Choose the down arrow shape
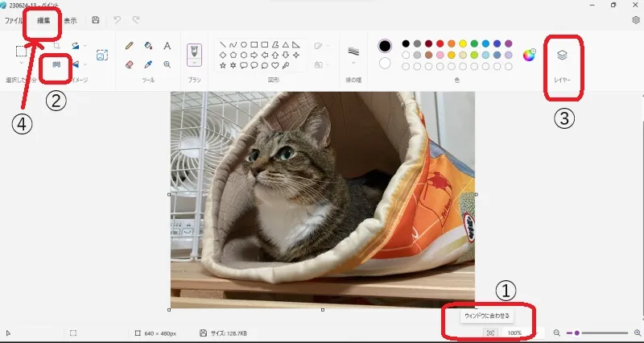Image resolution: width=644 pixels, height=343 pixels. (x=286, y=55)
